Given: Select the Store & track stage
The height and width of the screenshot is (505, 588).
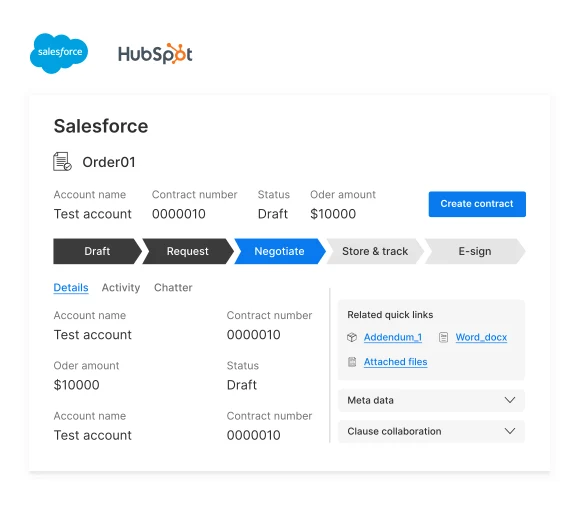Looking at the screenshot, I should click(375, 251).
